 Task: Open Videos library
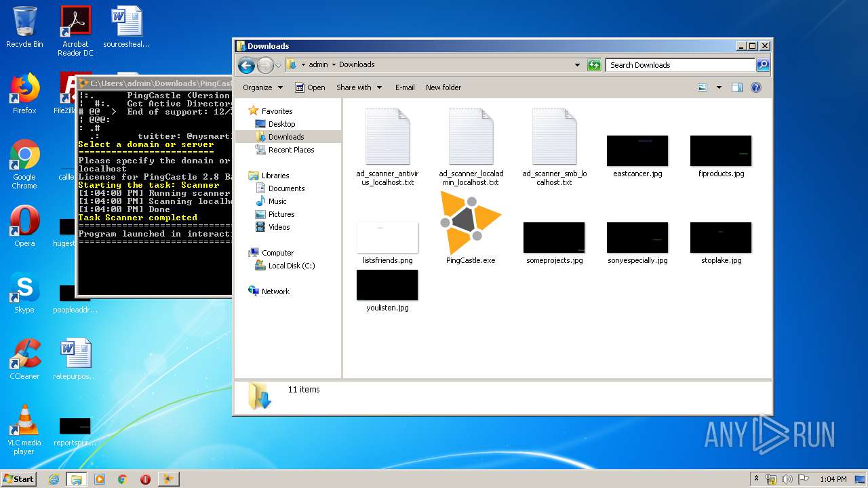tap(279, 227)
